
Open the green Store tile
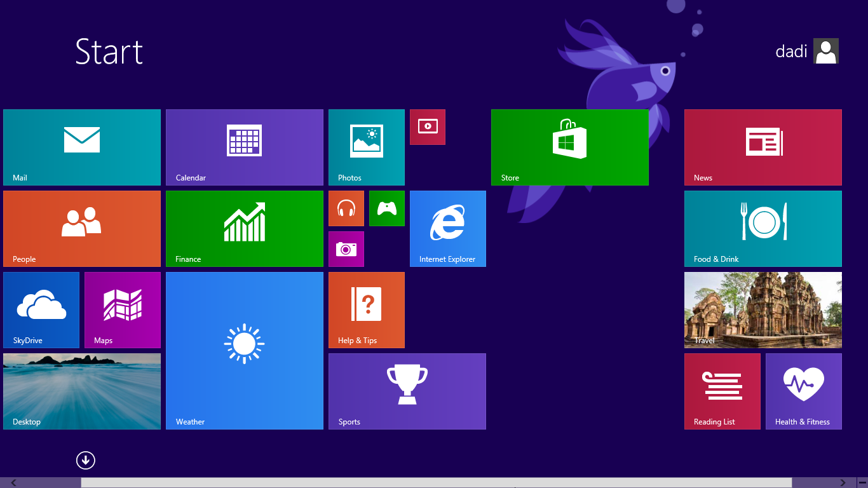tap(570, 147)
